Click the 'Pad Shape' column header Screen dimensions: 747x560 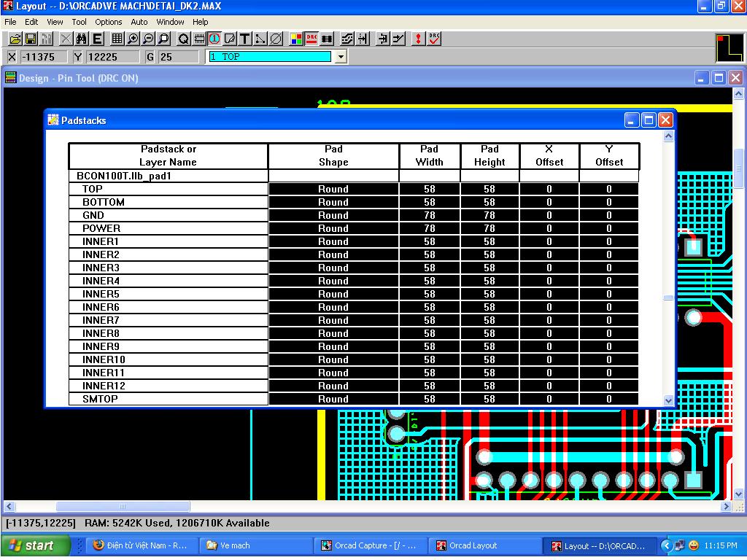pyautogui.click(x=333, y=156)
